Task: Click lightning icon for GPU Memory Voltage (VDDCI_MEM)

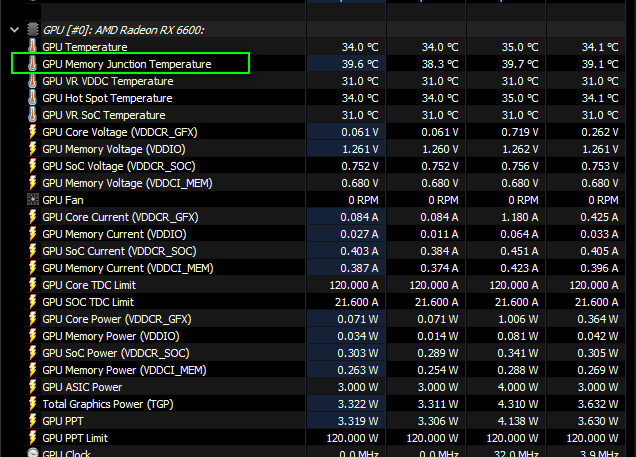Action: click(x=32, y=183)
